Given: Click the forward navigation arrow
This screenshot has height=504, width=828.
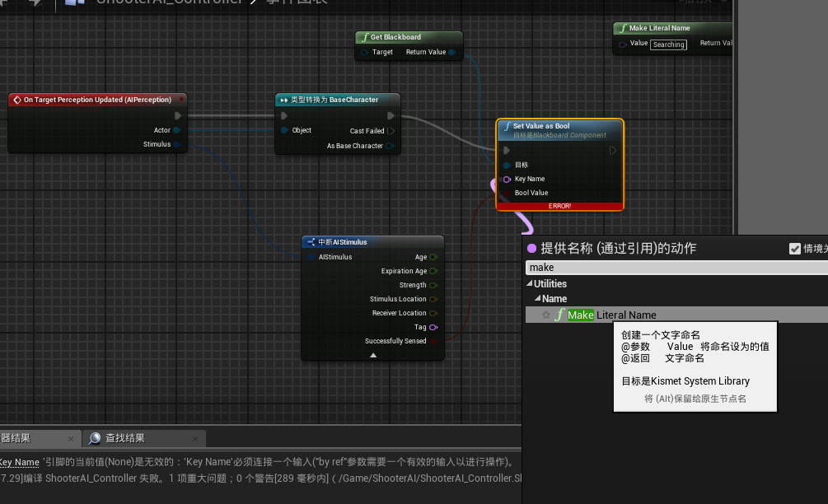Looking at the screenshot, I should click(33, 3).
